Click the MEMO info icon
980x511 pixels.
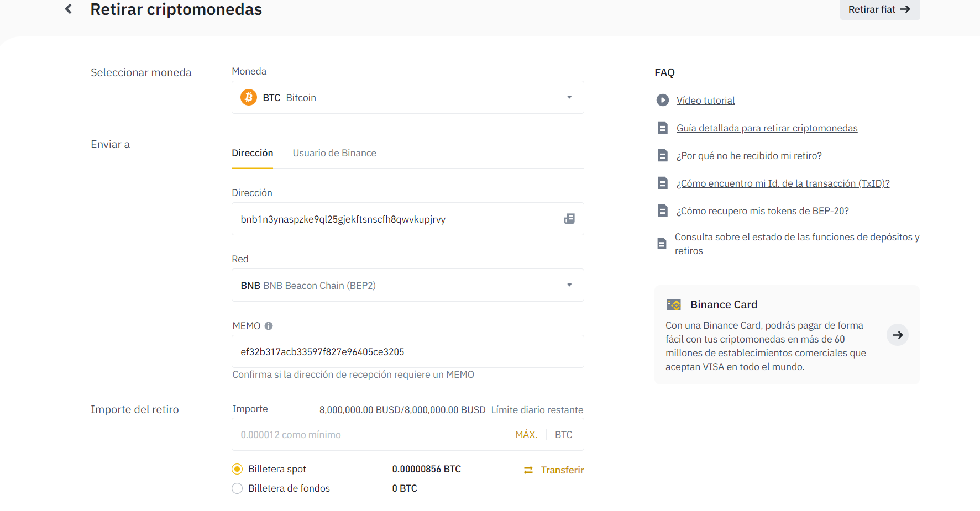269,326
